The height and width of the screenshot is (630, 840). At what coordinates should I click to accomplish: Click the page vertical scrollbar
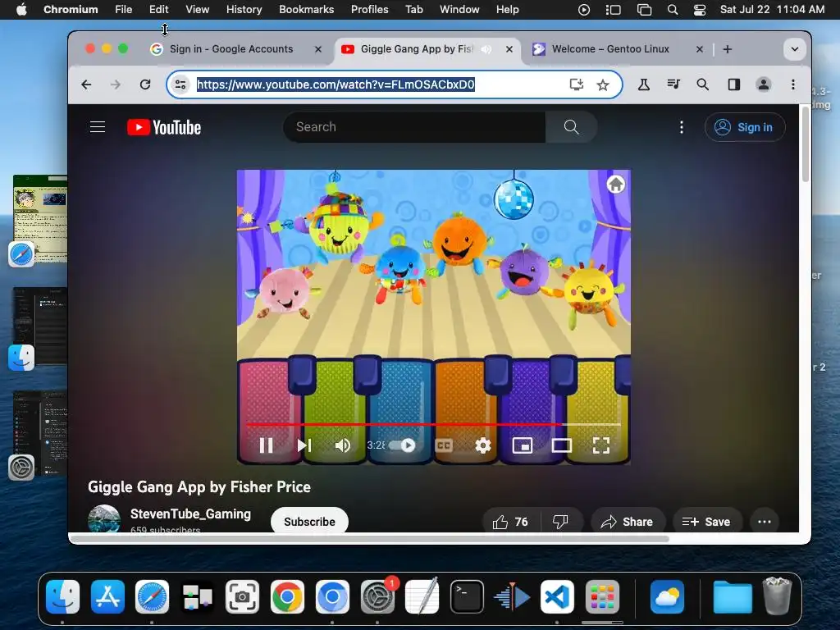coord(805,144)
